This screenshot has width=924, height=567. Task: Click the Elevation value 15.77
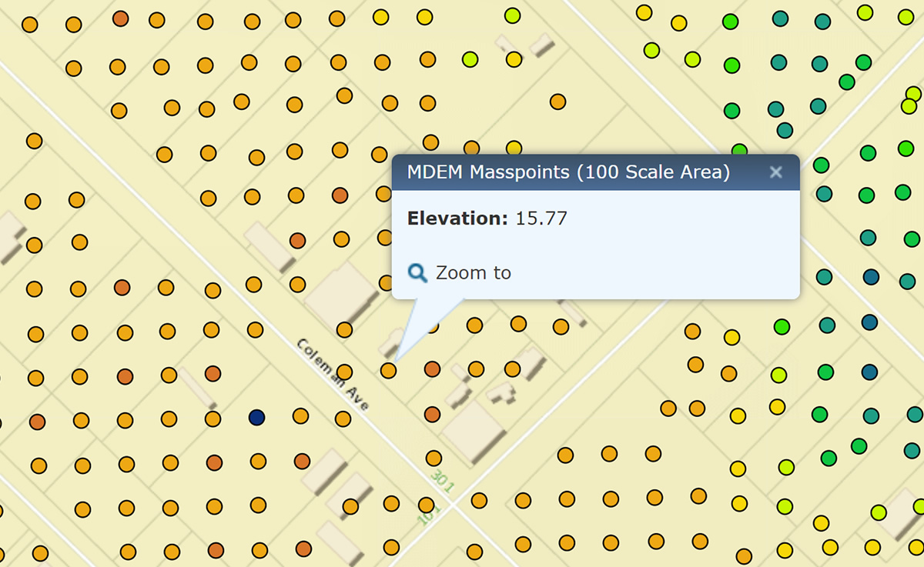click(x=541, y=218)
